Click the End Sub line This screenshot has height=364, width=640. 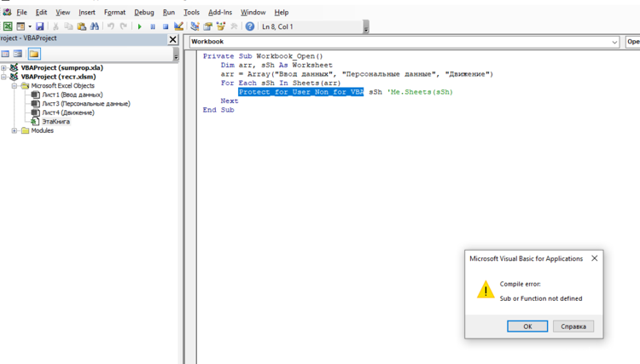click(x=218, y=110)
